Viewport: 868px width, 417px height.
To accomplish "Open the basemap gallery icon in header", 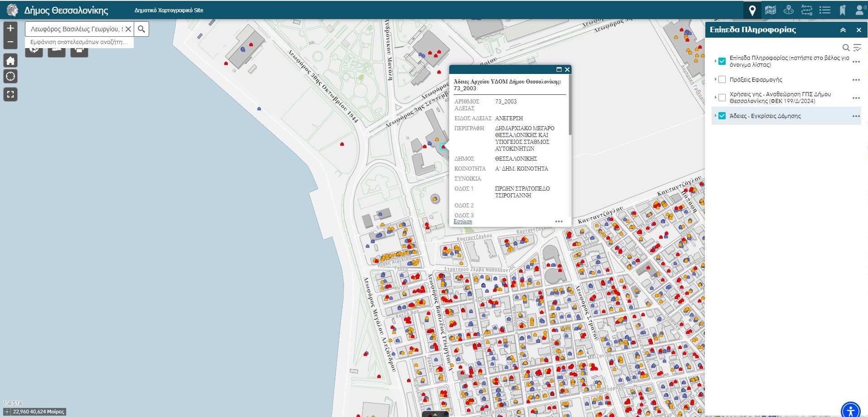I will click(771, 10).
